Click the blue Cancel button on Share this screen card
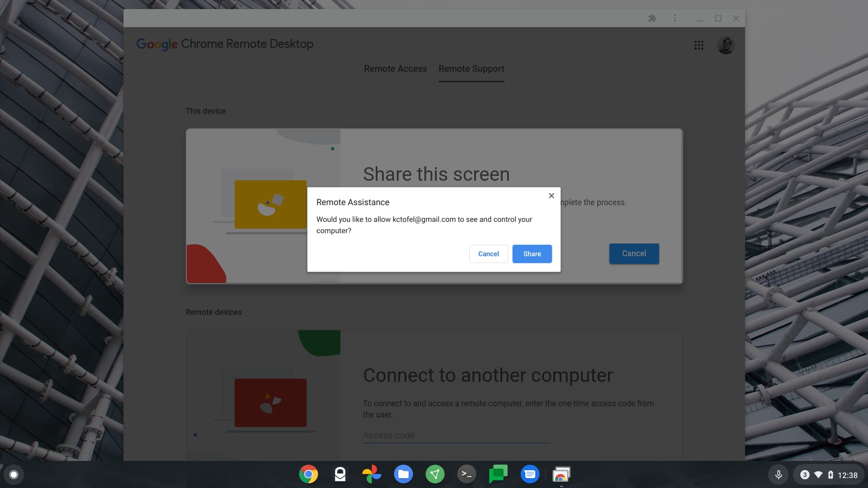The image size is (868, 488). click(x=634, y=253)
